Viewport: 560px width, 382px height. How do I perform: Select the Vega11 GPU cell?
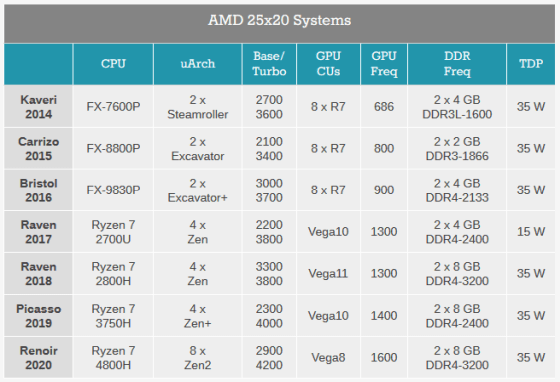(x=328, y=274)
